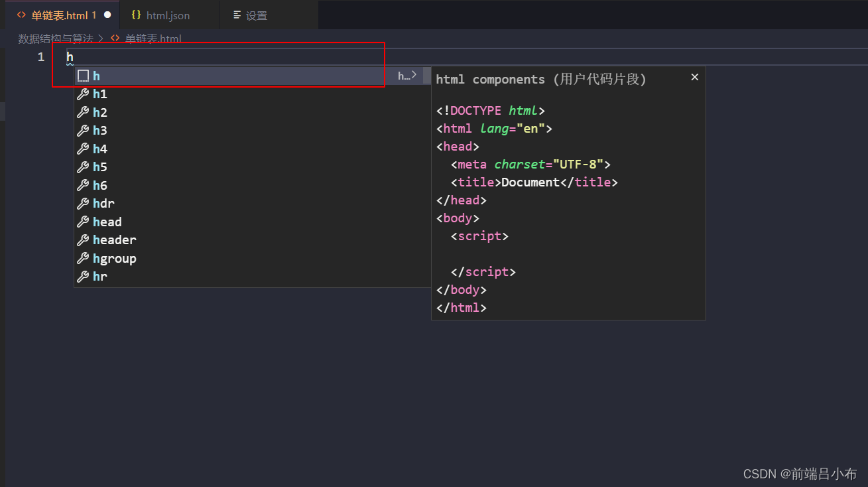Collapse suggestion details with the chevron arrow
Image resolution: width=868 pixels, height=487 pixels.
(414, 75)
